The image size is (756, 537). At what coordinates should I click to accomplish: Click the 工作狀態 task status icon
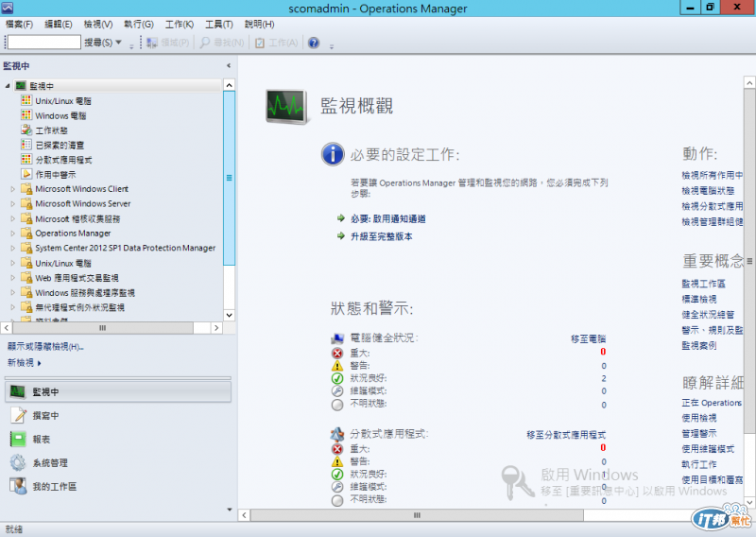[x=26, y=130]
